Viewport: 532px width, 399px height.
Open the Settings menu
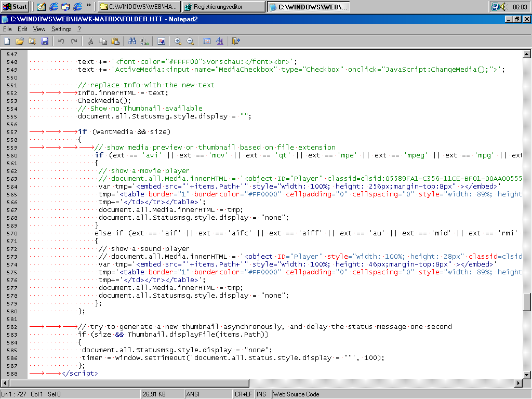pyautogui.click(x=61, y=29)
